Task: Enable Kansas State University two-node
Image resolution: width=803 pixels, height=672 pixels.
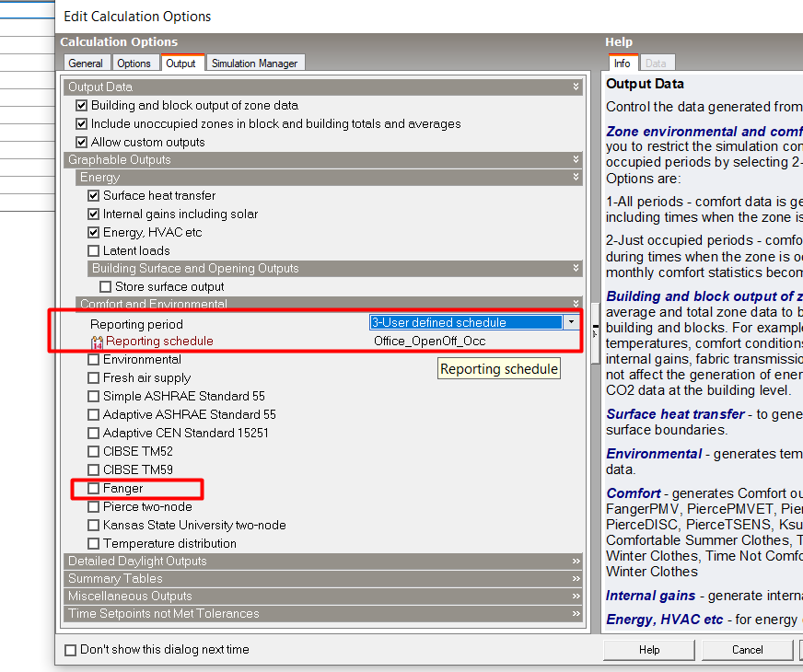Action: pos(93,525)
